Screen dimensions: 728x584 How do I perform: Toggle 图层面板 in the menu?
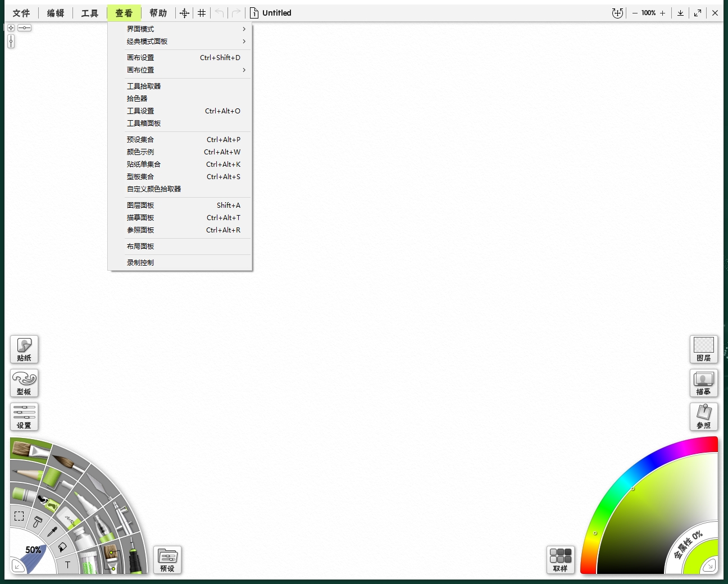[180, 206]
